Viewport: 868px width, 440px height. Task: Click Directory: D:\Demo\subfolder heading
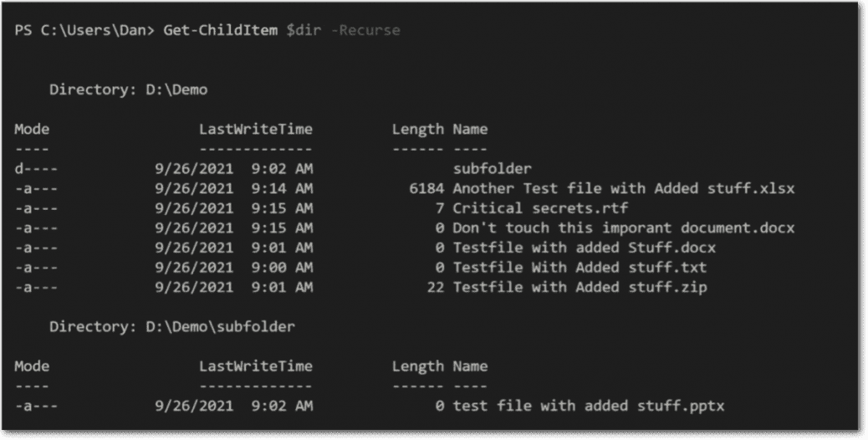pos(172,326)
